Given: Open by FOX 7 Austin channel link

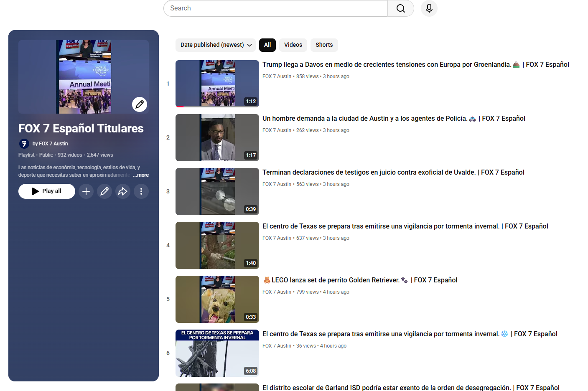Looking at the screenshot, I should pos(50,144).
